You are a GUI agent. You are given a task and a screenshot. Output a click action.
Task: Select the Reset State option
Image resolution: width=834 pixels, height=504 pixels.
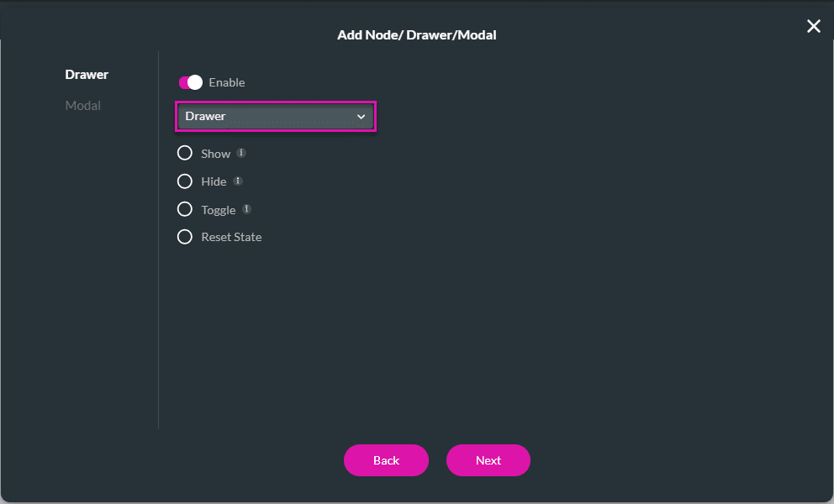pos(185,237)
